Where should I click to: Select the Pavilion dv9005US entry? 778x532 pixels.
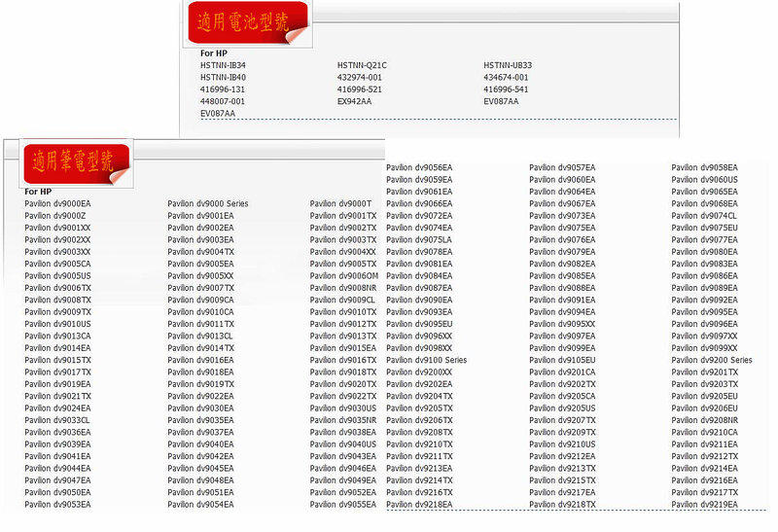[x=57, y=276]
